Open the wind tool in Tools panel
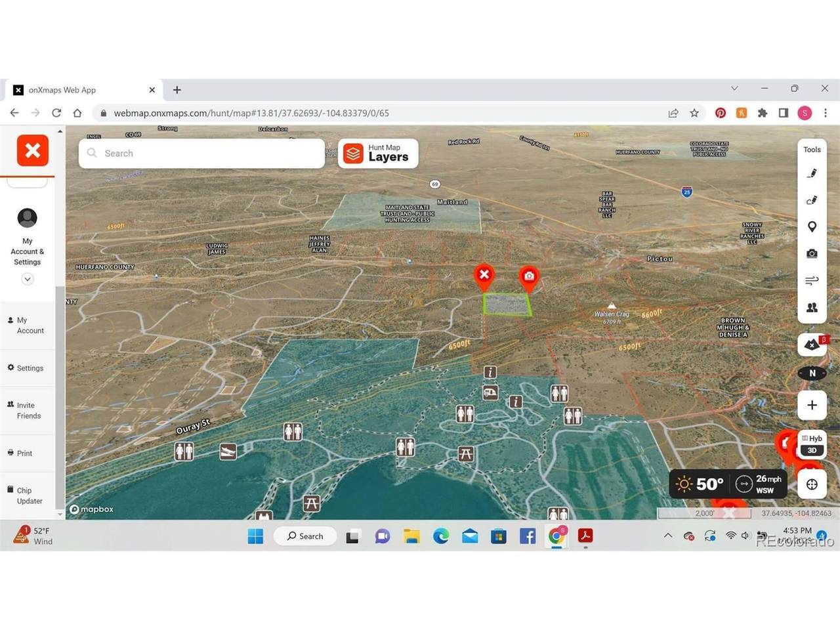Image resolution: width=840 pixels, height=630 pixels. click(812, 280)
